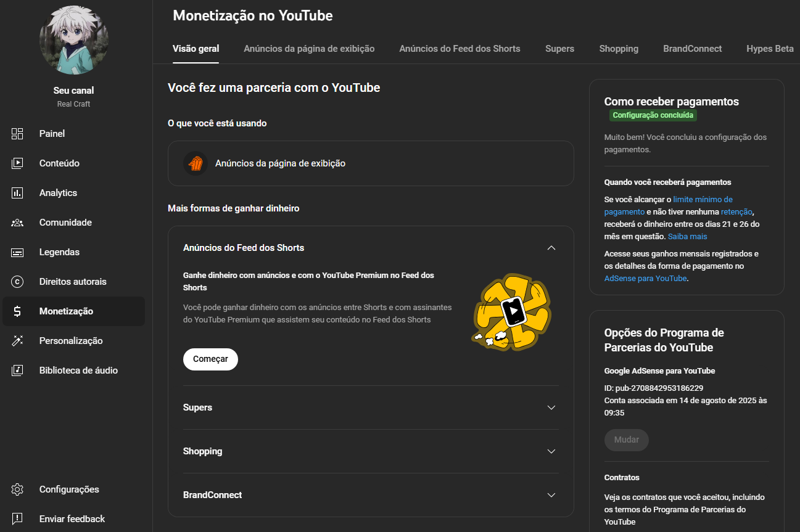The height and width of the screenshot is (532, 800).
Task: Click the Supers row label
Action: [197, 407]
